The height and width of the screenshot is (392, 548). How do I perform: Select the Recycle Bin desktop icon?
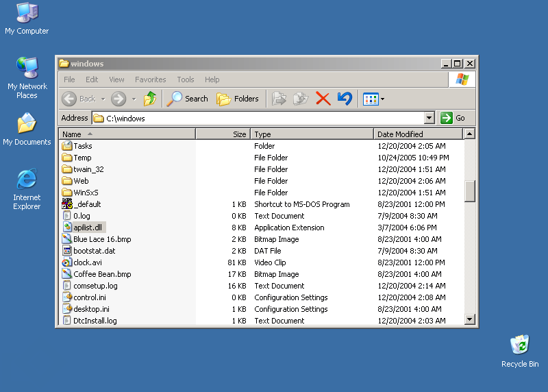pos(520,351)
